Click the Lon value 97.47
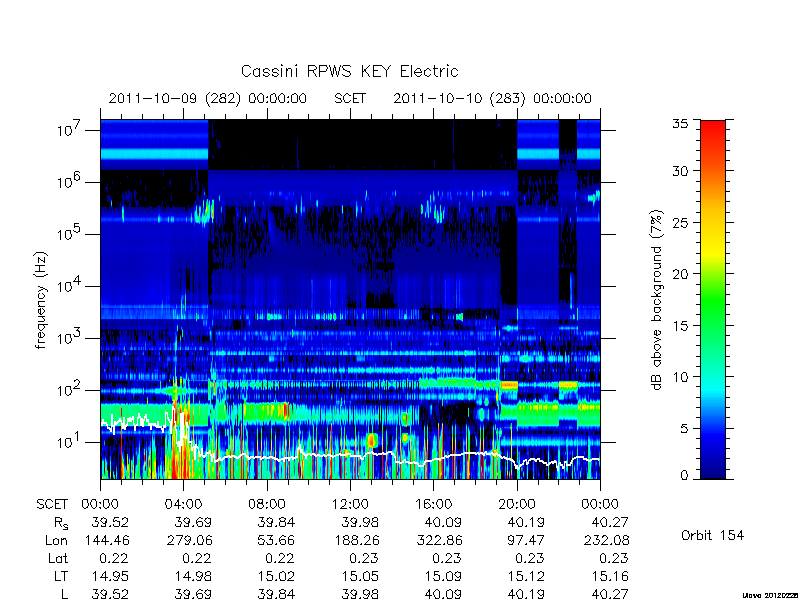The image size is (800, 600). click(527, 540)
